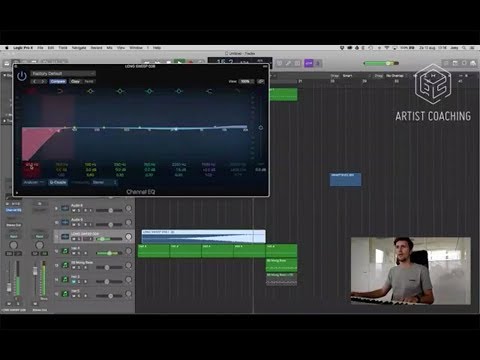Click the Compare button in Channel EQ
Screen dimensions: 480x360
click(58, 81)
